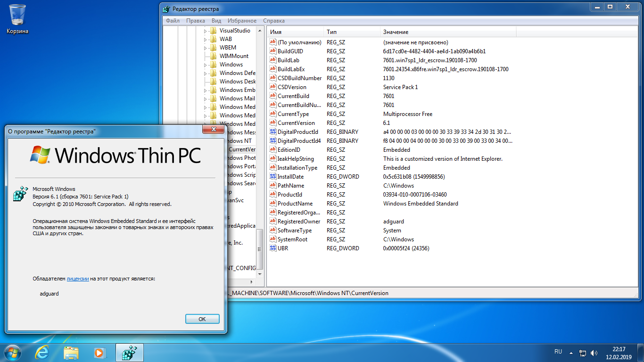This screenshot has width=644, height=362.
Task: Select the IeakHelpString value row
Action: tap(391, 158)
